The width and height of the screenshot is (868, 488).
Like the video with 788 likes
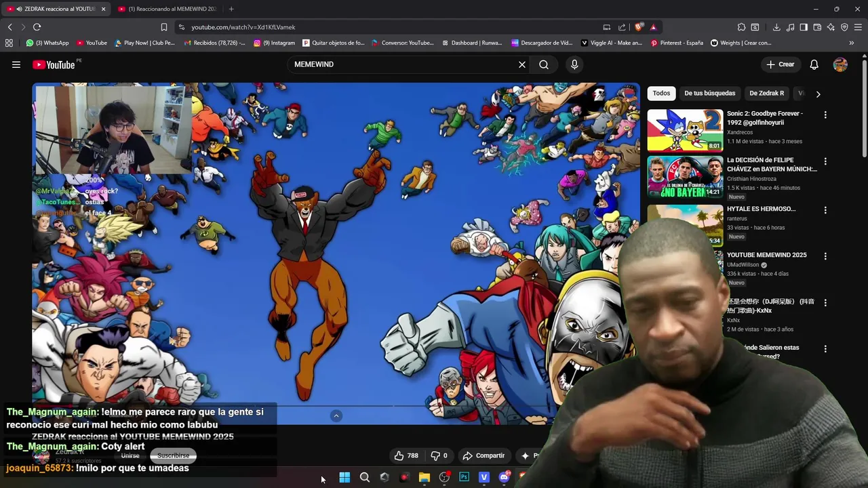(x=407, y=455)
